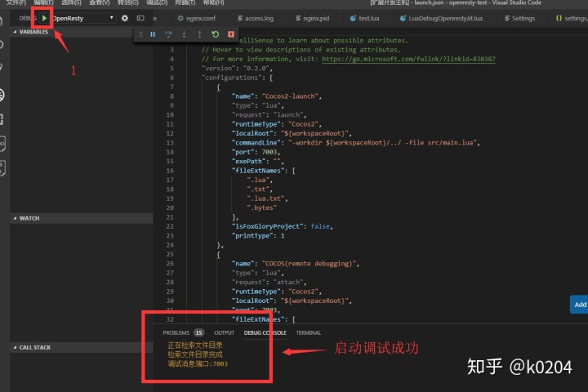Click the file icon on access.log tab
This screenshot has height=392, width=588.
click(240, 18)
